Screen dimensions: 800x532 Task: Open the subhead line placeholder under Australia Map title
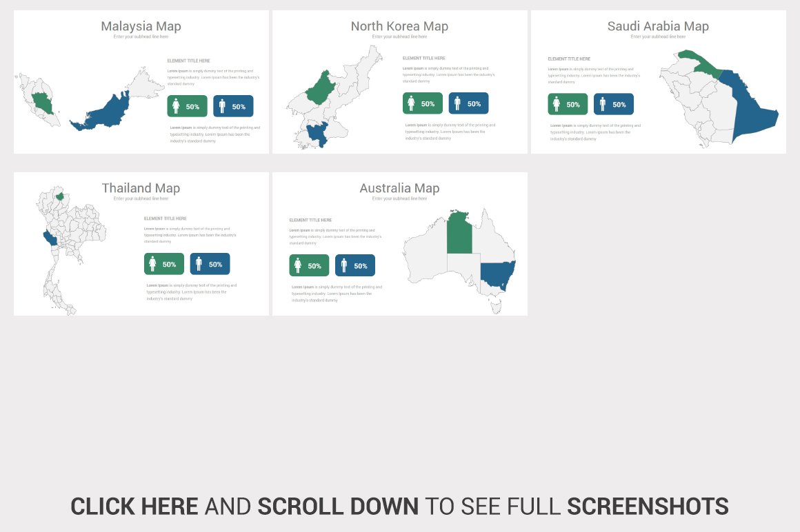click(x=399, y=198)
